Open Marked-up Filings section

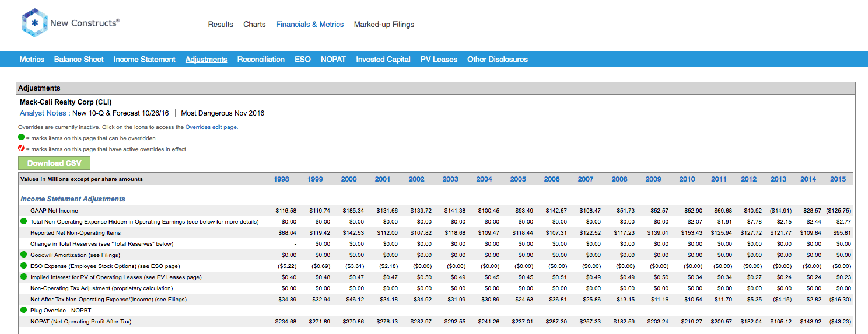click(384, 25)
